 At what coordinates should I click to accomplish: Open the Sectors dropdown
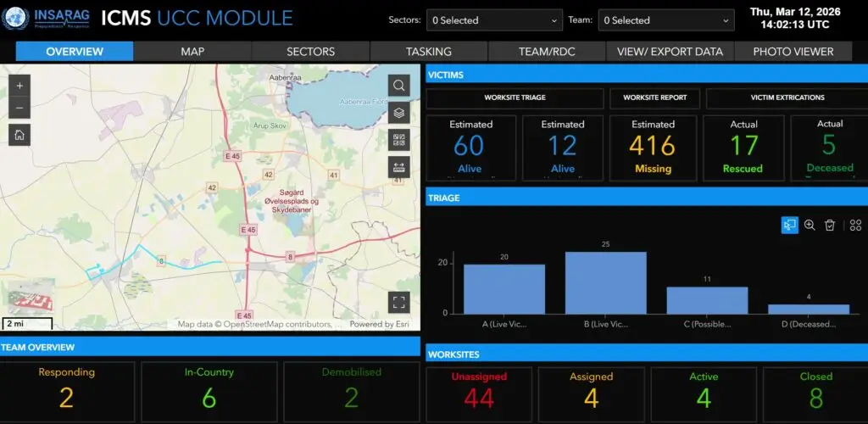click(494, 20)
